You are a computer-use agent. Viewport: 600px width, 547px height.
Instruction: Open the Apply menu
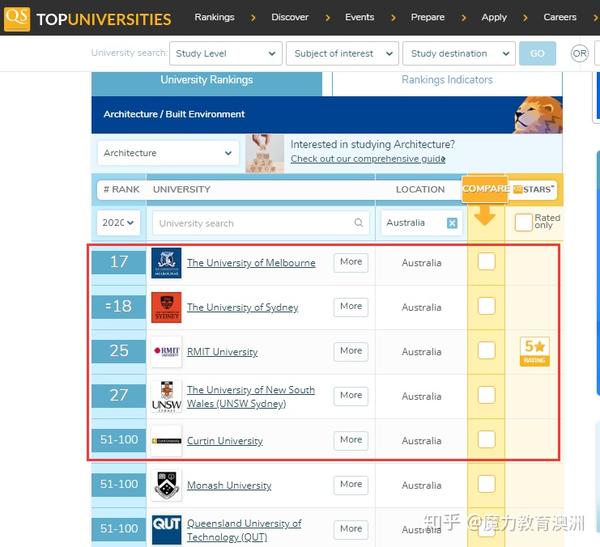(x=494, y=18)
